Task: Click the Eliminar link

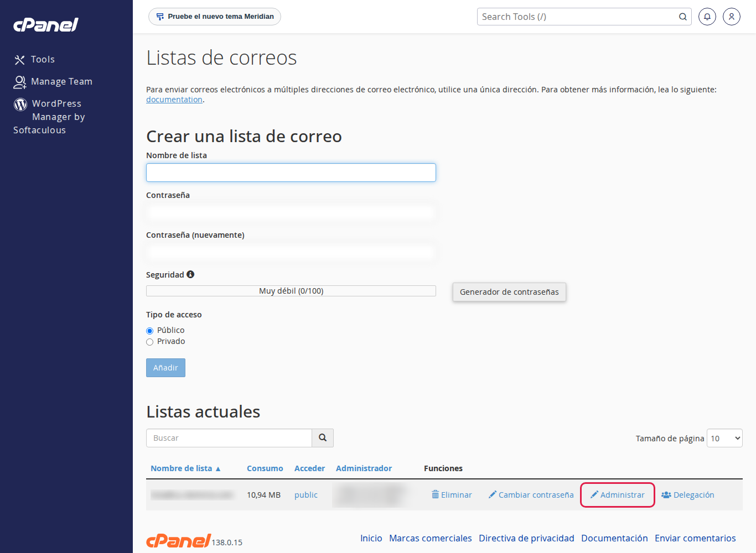Action: pyautogui.click(x=452, y=495)
